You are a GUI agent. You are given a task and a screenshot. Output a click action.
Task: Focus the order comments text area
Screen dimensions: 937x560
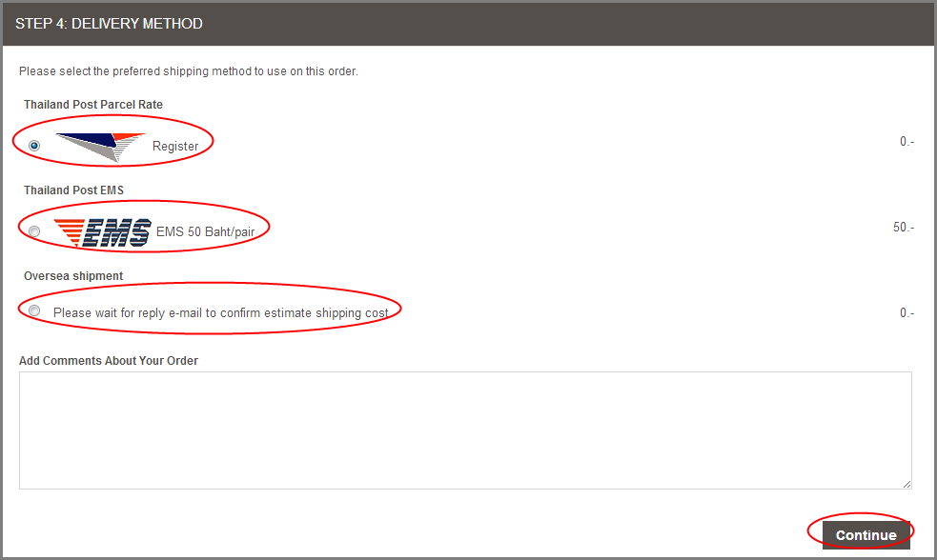(465, 430)
